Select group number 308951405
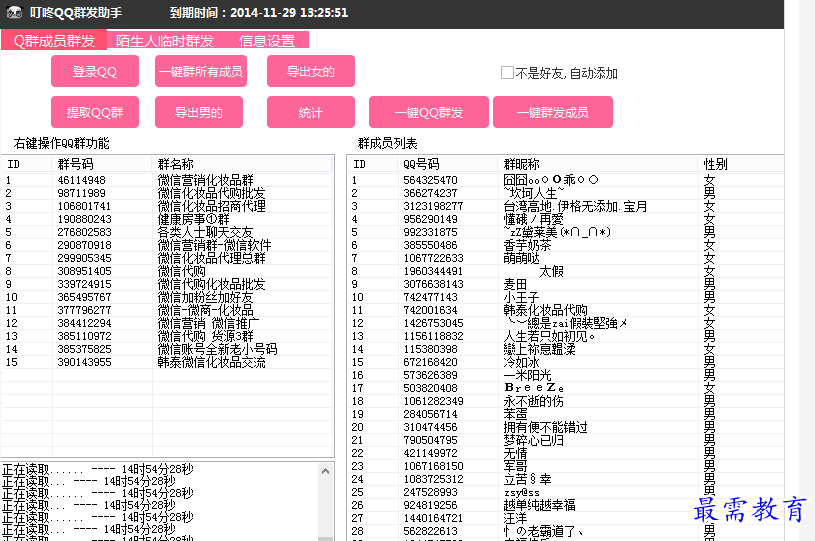 (84, 271)
